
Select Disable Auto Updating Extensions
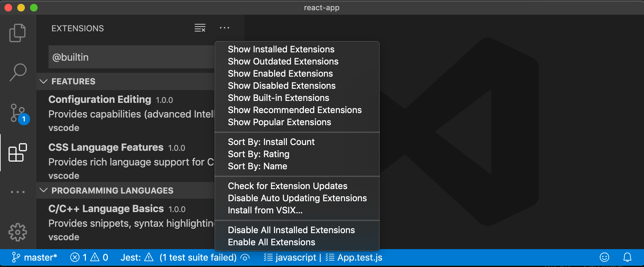(297, 198)
